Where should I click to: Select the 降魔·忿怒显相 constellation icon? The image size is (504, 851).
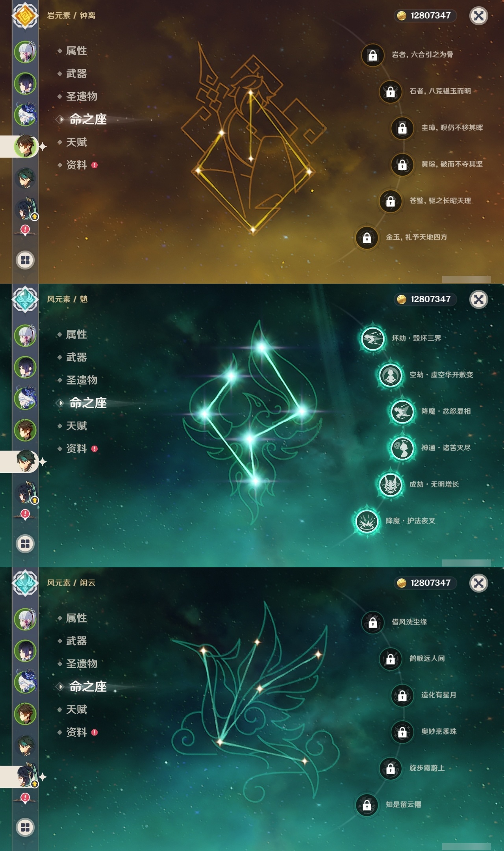[x=402, y=412]
